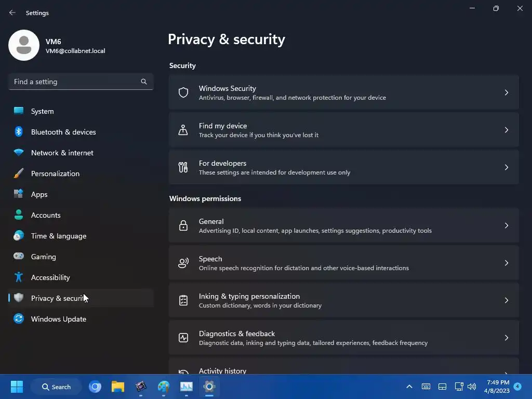The image size is (532, 399).
Task: Open the clock and date flyout
Action: coord(497,387)
